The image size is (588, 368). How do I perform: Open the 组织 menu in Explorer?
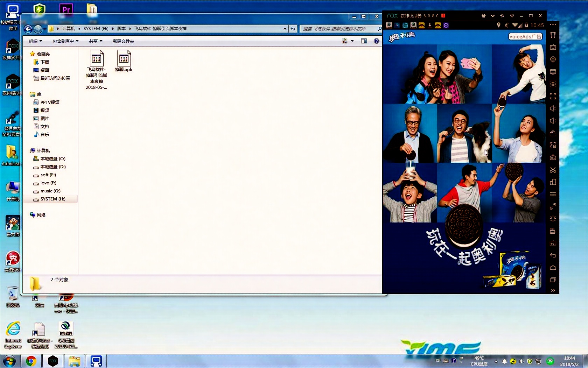click(35, 41)
